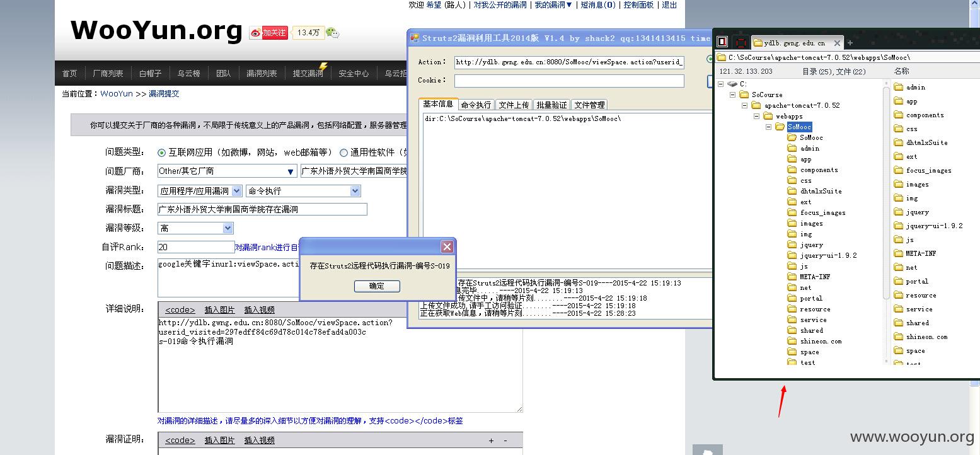Click the 控制面板 link
980x455 pixels.
[638, 5]
